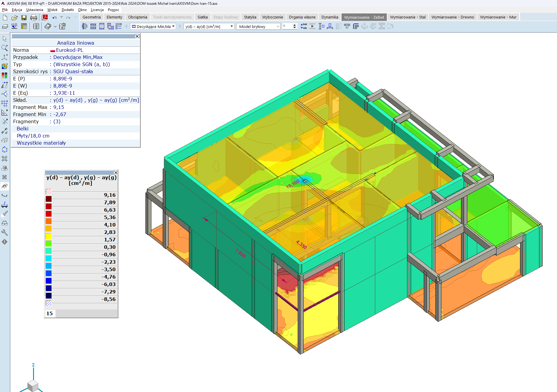Click the PDF export icon
The image size is (557, 392).
tap(45, 17)
